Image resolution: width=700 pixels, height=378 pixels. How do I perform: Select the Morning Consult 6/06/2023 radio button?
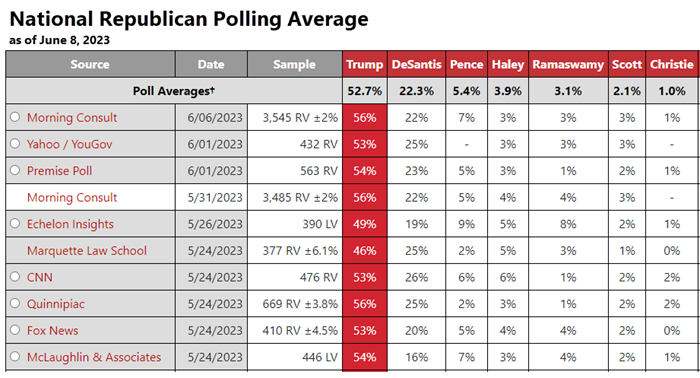pos(15,117)
